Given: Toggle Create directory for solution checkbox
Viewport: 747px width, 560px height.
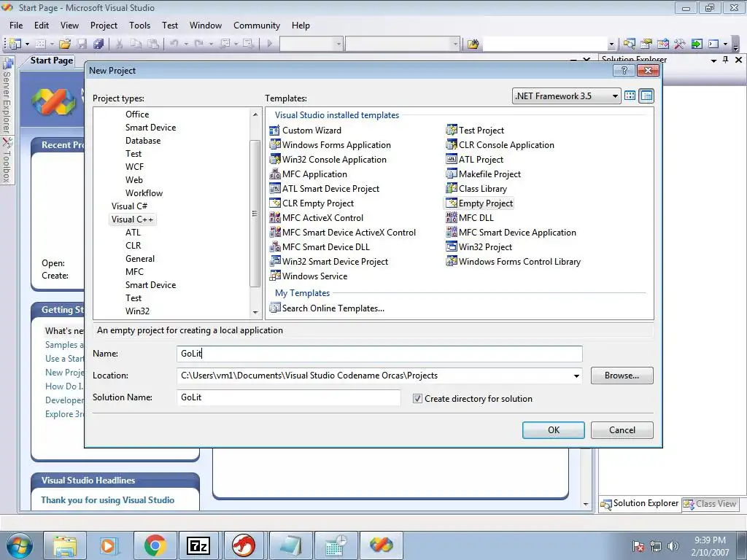Looking at the screenshot, I should (418, 399).
